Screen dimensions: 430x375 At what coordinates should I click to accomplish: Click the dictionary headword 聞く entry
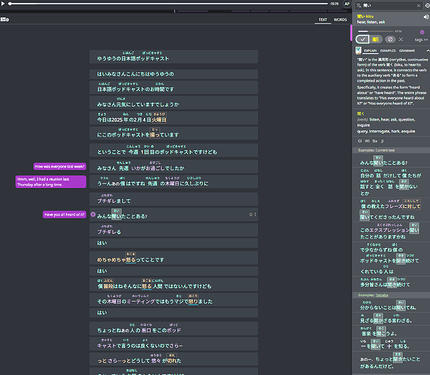(361, 114)
